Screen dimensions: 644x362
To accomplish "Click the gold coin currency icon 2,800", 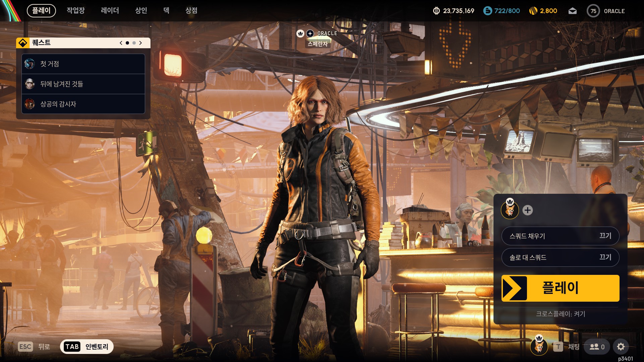I will coord(533,11).
